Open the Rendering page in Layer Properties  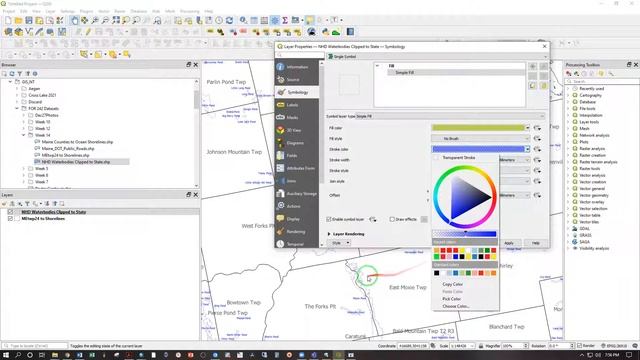coord(297,231)
